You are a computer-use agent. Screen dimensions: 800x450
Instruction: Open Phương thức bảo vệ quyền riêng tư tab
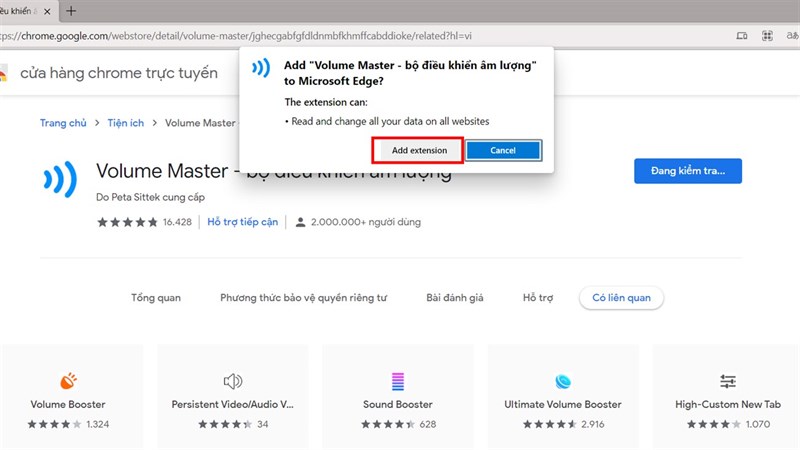coord(303,298)
